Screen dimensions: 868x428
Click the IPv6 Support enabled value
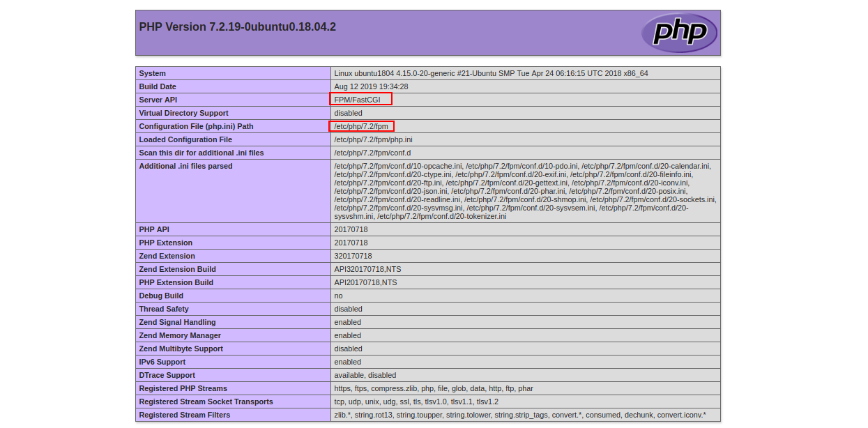point(347,362)
